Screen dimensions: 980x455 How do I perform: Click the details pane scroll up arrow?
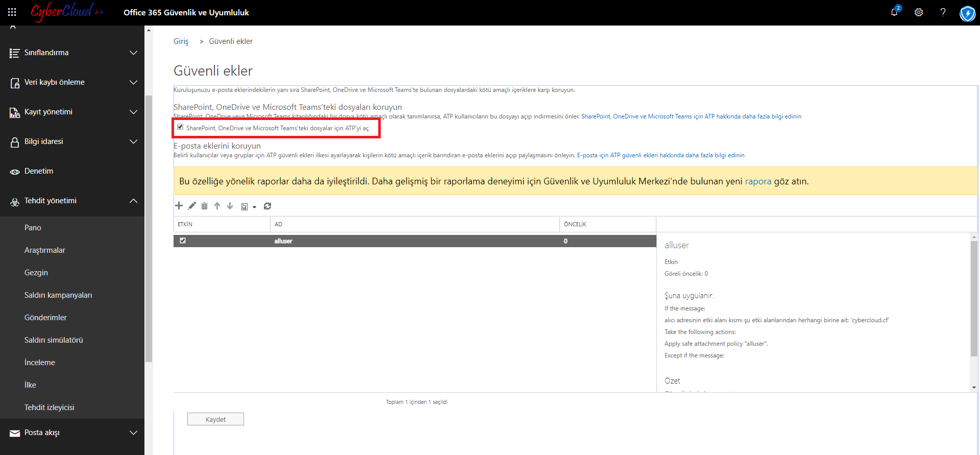[x=974, y=237]
